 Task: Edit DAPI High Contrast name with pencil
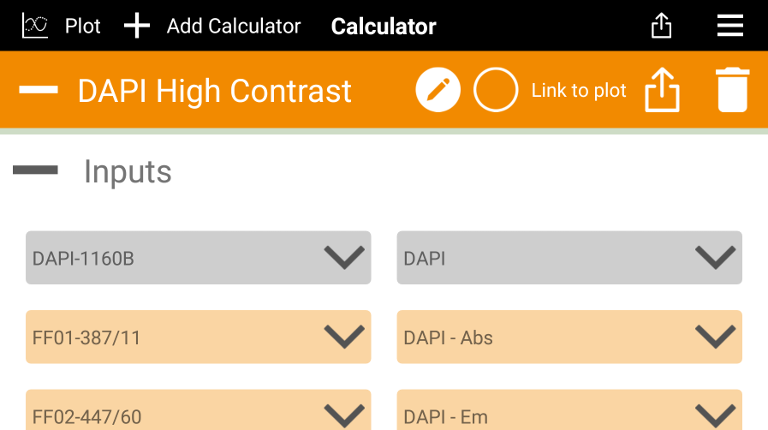click(x=438, y=91)
